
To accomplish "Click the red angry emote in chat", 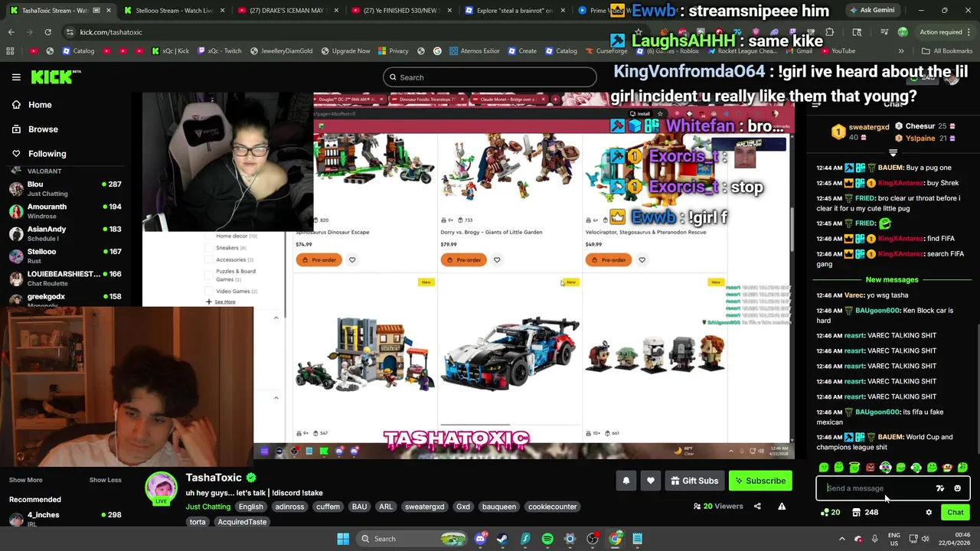I will tap(870, 468).
